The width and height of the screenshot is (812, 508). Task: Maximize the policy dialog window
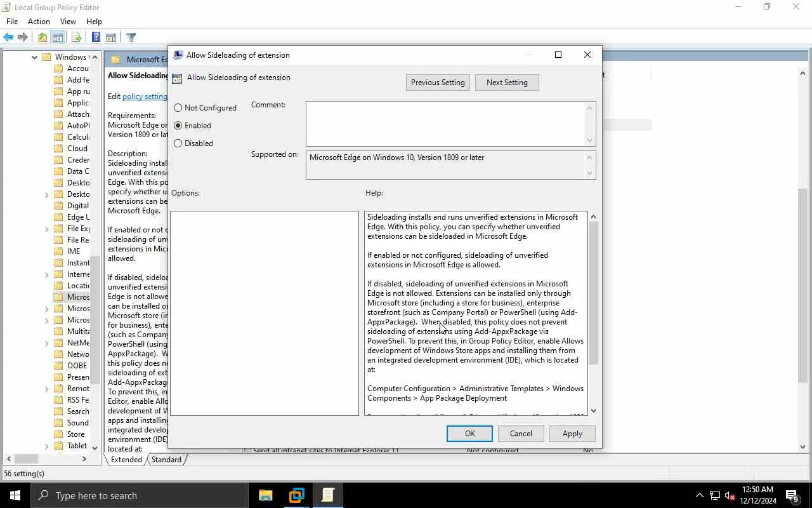click(558, 55)
